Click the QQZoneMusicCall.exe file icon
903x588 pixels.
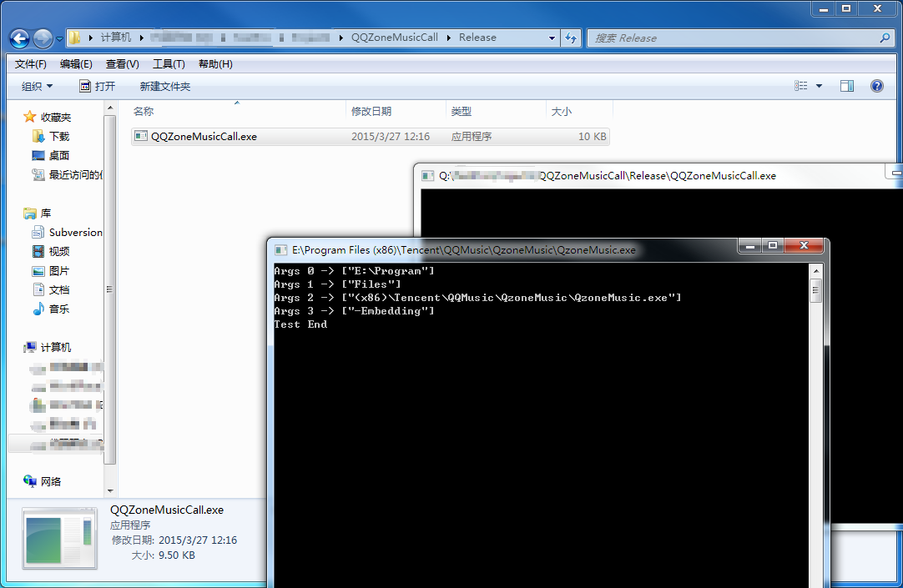click(x=140, y=136)
